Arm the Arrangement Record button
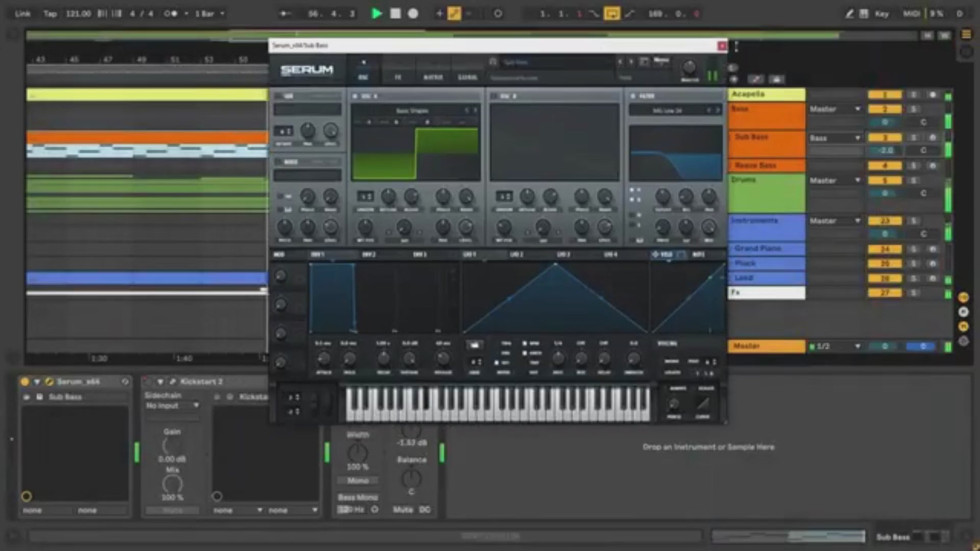Viewport: 980px width, 551px height. (413, 14)
